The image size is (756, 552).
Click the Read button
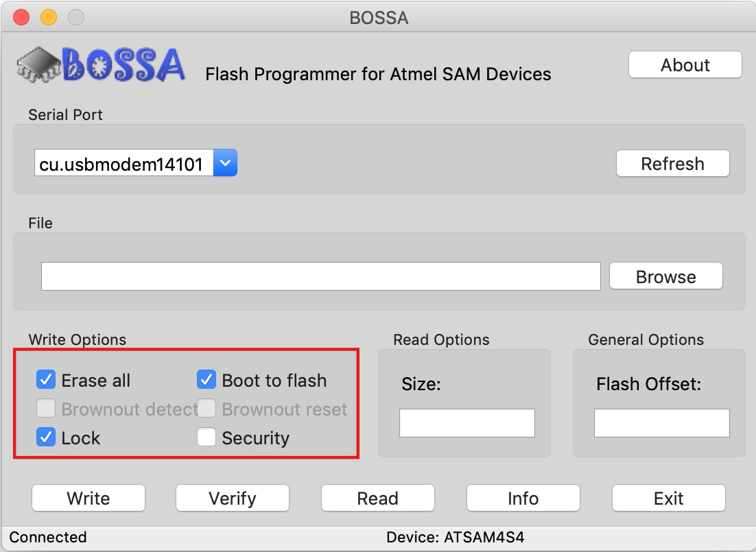pos(378,498)
